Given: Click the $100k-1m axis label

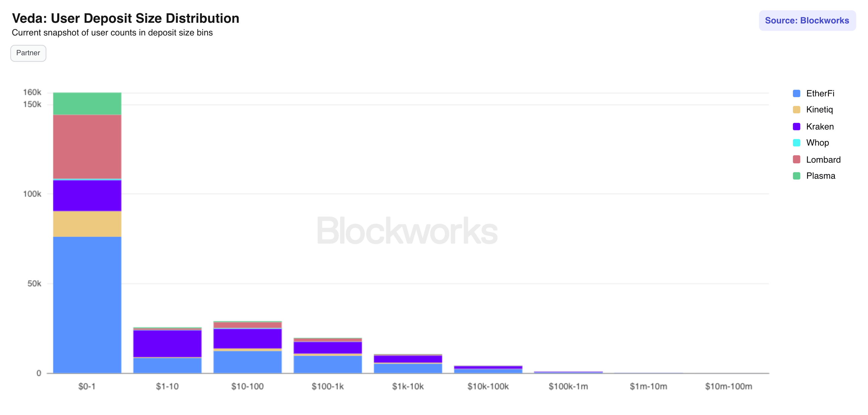Looking at the screenshot, I should (568, 386).
